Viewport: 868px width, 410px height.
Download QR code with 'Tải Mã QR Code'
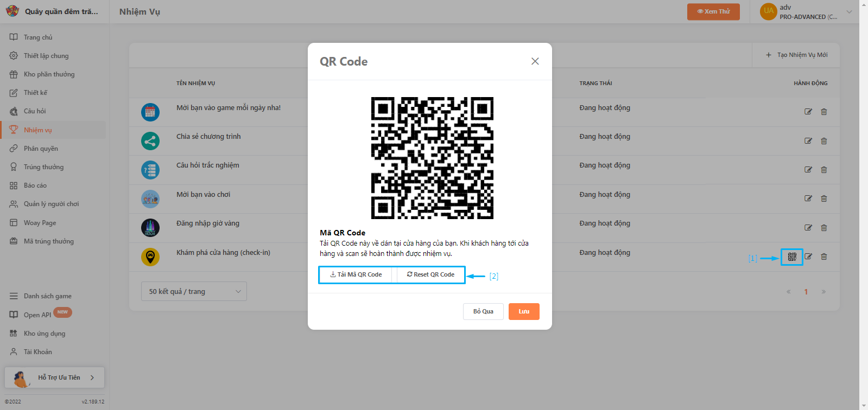pyautogui.click(x=356, y=274)
